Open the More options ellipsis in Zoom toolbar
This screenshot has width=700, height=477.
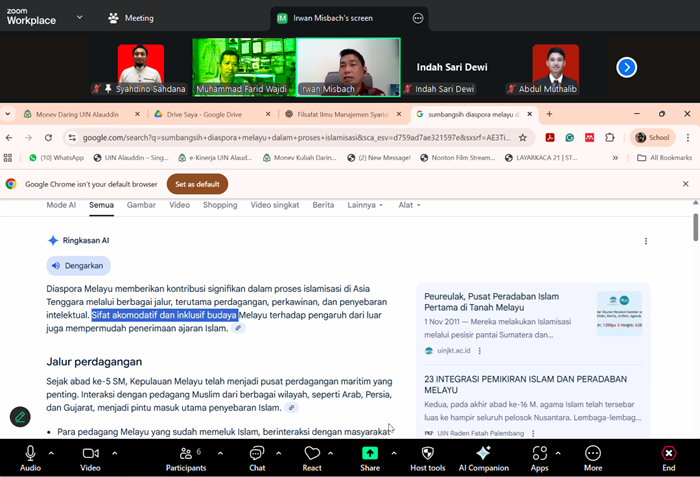click(x=593, y=453)
